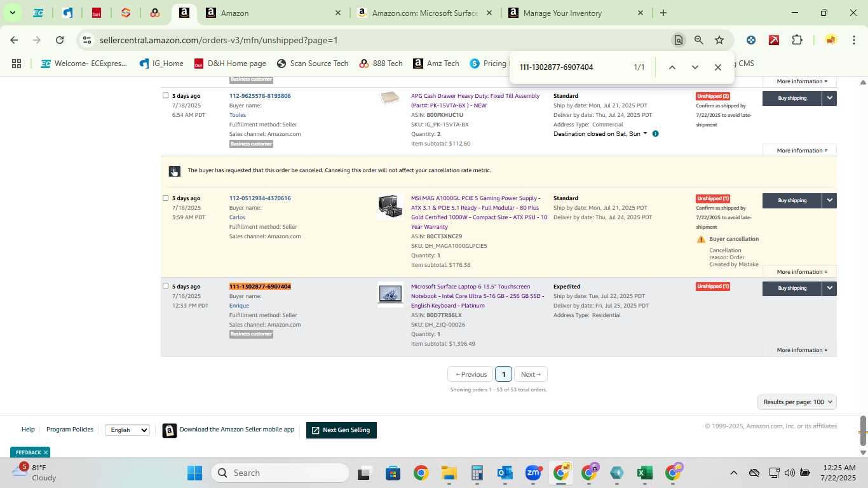The height and width of the screenshot is (488, 868).
Task: Open Calculator from the taskbar
Action: 477,473
